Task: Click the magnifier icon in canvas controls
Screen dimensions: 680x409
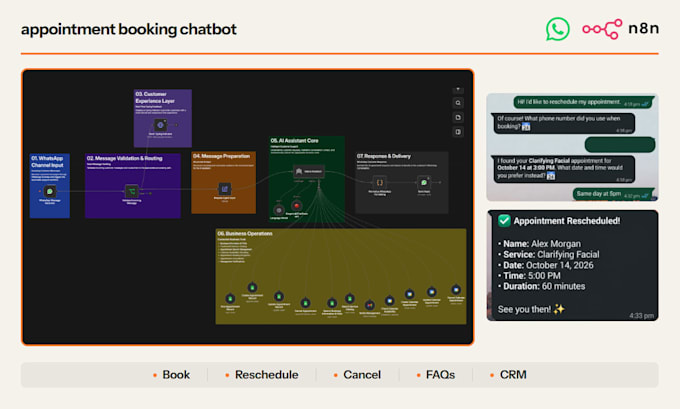Action: point(458,103)
